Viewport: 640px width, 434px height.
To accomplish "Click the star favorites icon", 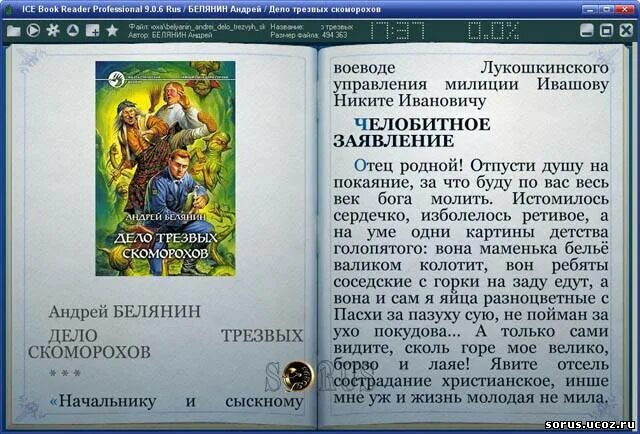I will 112,30.
